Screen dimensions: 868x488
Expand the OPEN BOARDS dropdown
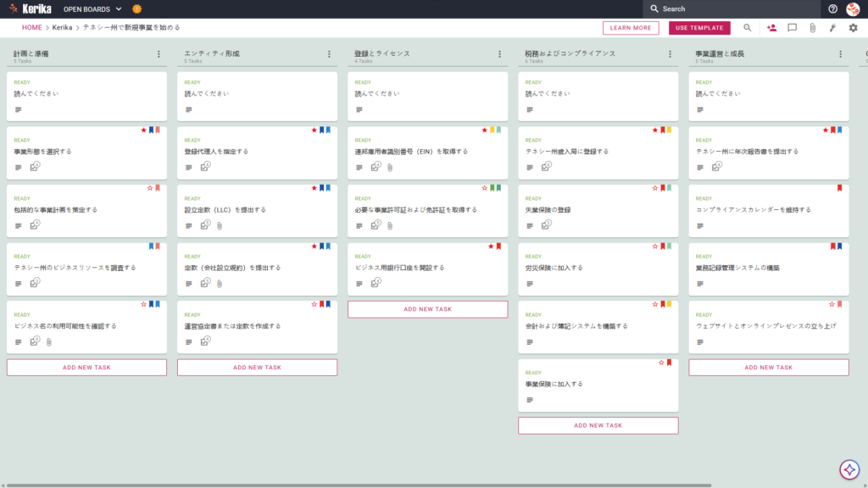coord(92,8)
